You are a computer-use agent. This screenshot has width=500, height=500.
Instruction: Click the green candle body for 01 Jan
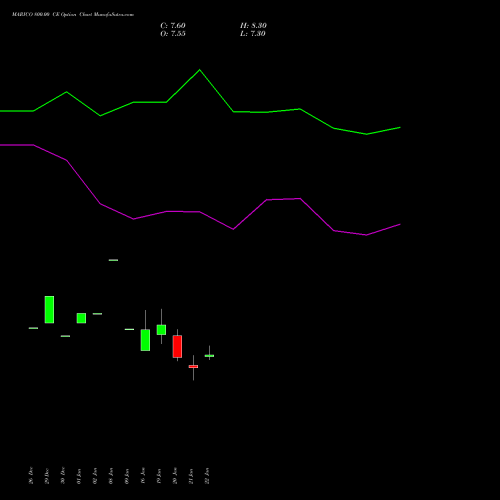pyautogui.click(x=81, y=318)
